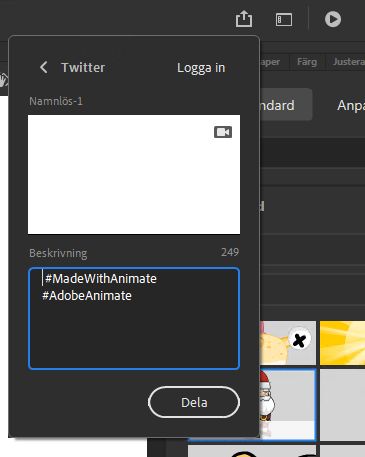Remove asset with the black X icon
Image resolution: width=365 pixels, height=457 pixels.
299,340
